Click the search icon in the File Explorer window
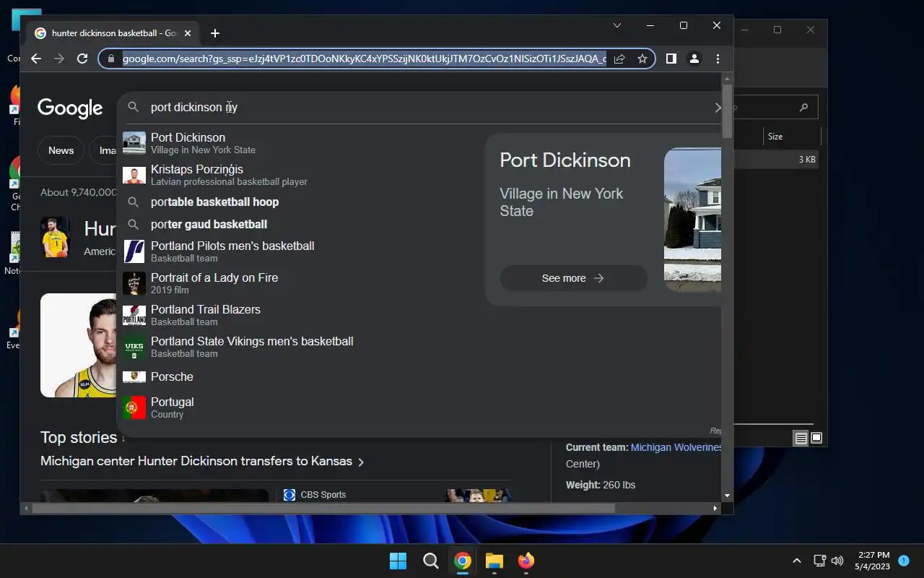Screen dimensions: 924x578 tap(803, 108)
